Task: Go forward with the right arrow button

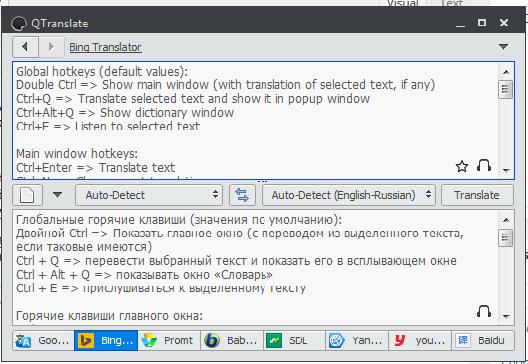Action: point(52,47)
